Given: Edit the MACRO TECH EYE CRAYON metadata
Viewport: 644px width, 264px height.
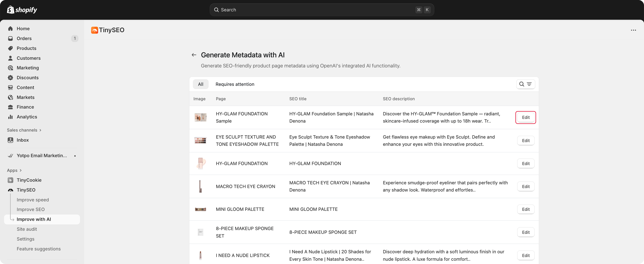Looking at the screenshot, I should [525, 186].
